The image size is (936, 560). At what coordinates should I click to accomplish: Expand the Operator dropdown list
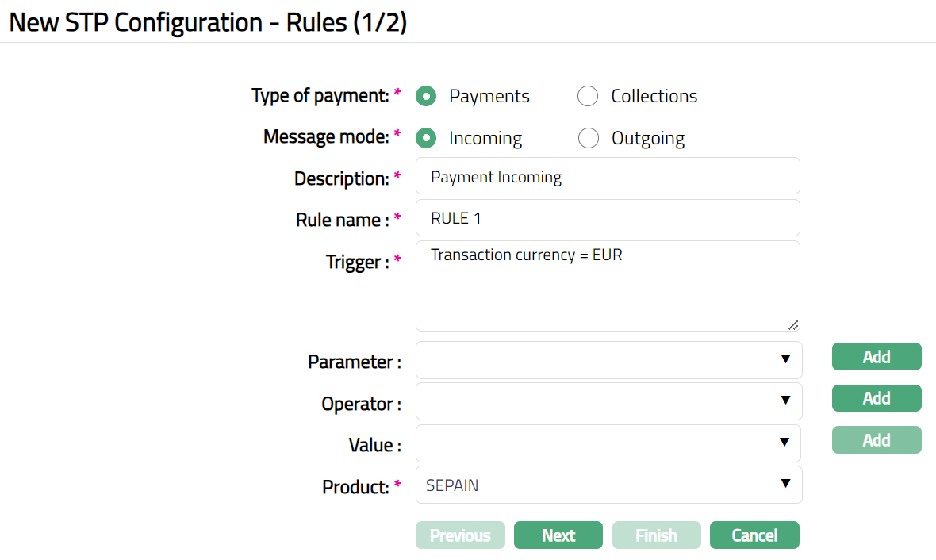point(608,401)
